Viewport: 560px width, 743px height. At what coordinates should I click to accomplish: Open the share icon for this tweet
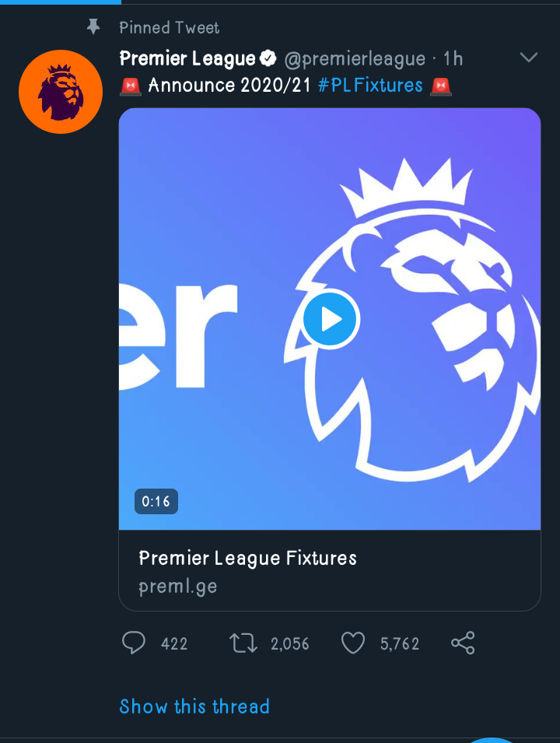(463, 643)
